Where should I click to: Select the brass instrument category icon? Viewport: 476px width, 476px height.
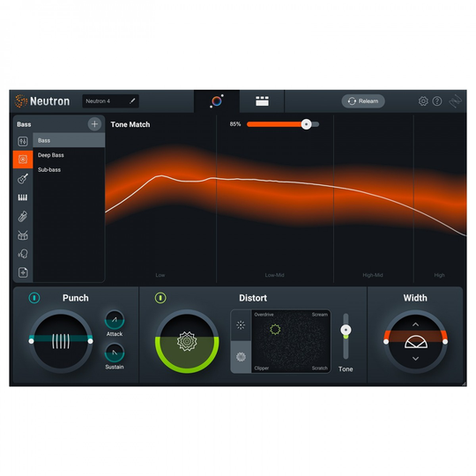click(23, 217)
